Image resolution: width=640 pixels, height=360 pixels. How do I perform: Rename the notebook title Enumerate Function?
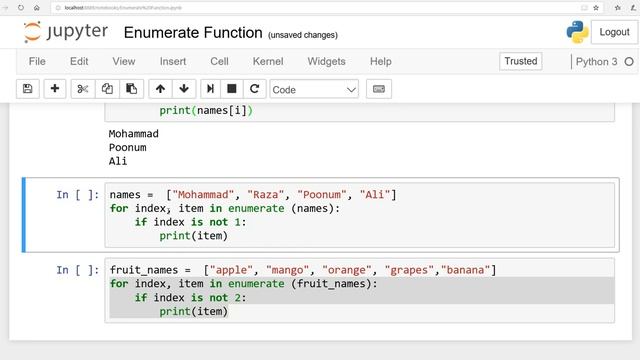click(x=193, y=33)
